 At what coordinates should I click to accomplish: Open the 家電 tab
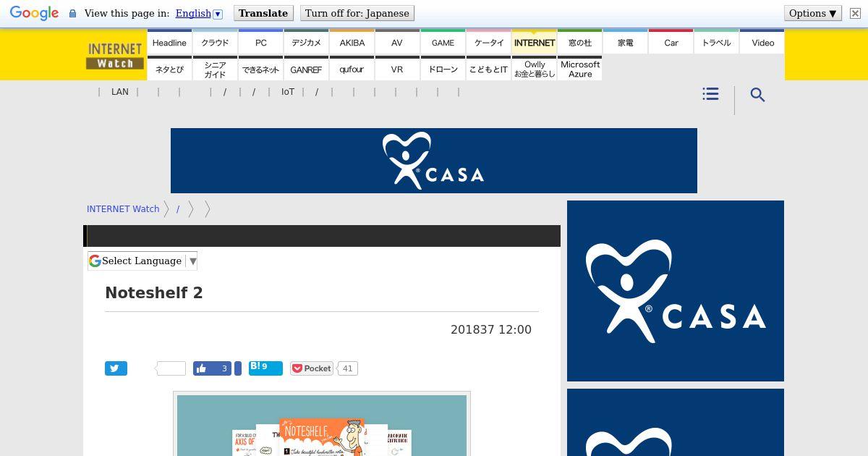pos(625,43)
